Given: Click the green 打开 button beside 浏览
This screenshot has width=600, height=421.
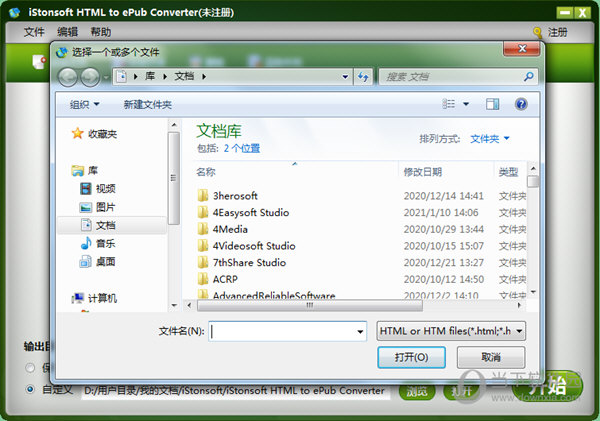Looking at the screenshot, I should coord(460,391).
